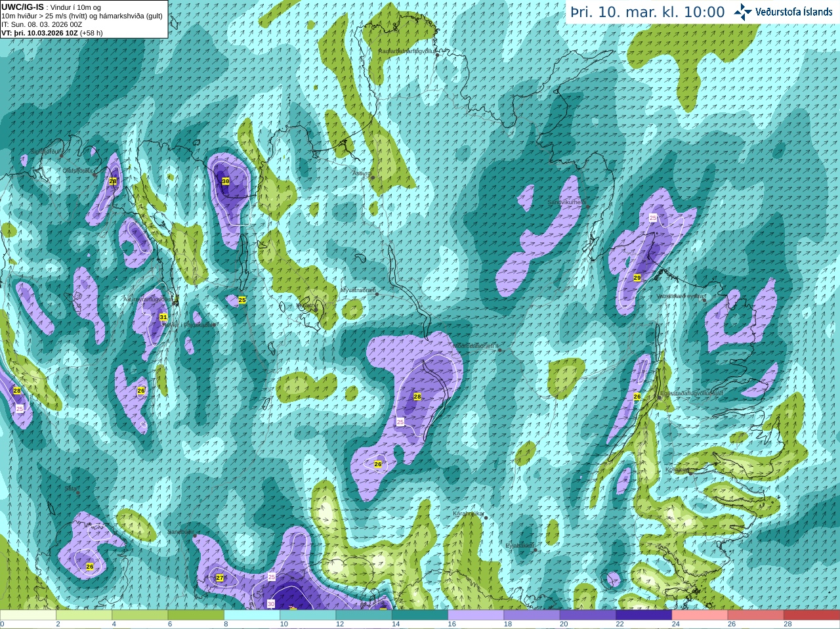This screenshot has height=629, width=840.
Task: Click the Veðurstofa Íslands logo icon
Action: coord(743,12)
